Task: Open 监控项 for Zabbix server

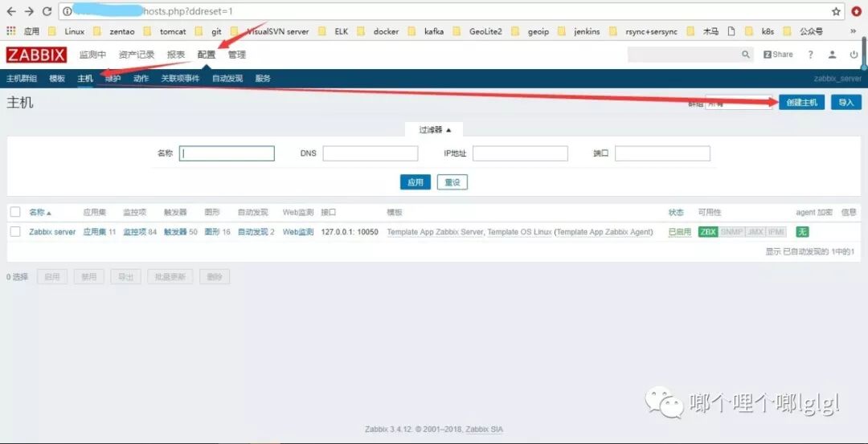Action: coord(134,232)
